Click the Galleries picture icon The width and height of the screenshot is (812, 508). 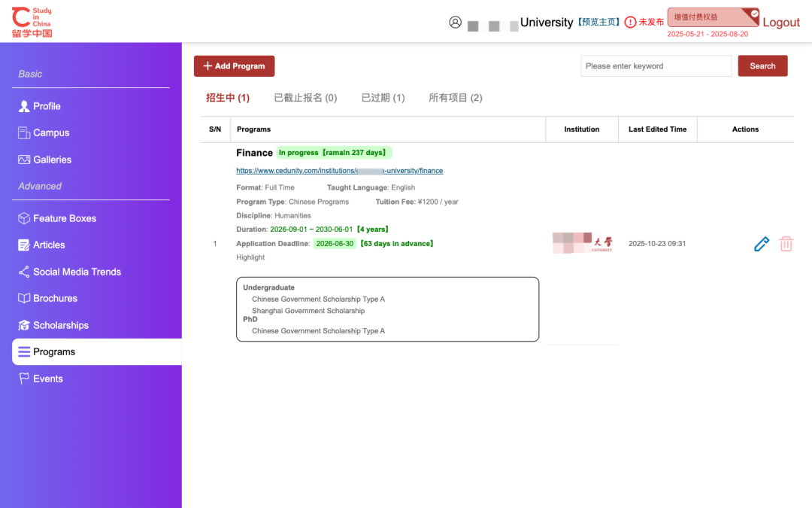click(24, 160)
